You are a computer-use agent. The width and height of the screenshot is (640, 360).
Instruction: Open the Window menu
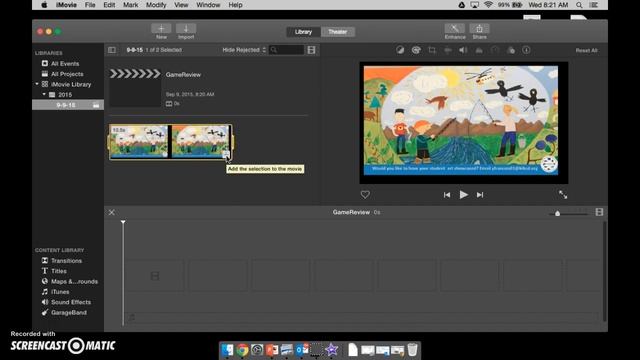pyautogui.click(x=208, y=5)
